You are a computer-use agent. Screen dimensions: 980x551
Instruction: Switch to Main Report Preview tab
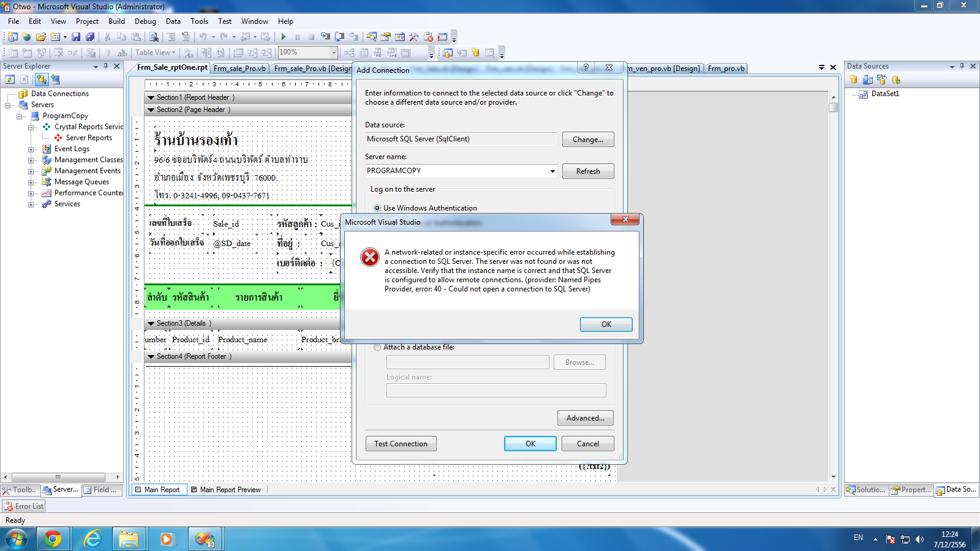click(x=226, y=490)
